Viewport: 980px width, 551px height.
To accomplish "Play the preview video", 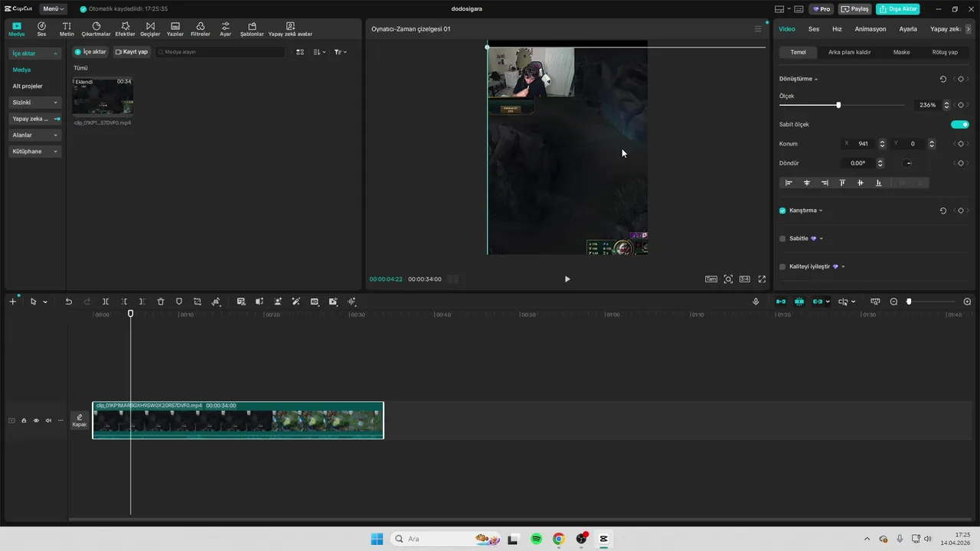I will pyautogui.click(x=567, y=279).
